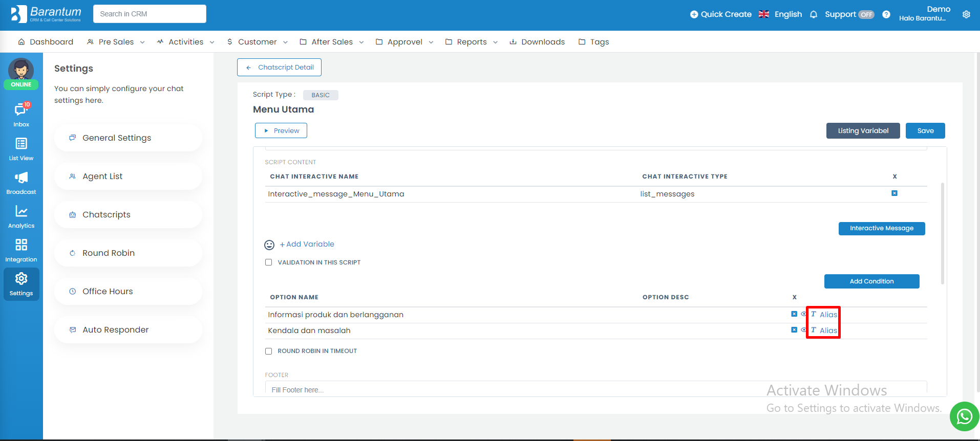This screenshot has width=980, height=441.
Task: Delete Interactive_message_Menu_Utama row
Action: click(894, 193)
